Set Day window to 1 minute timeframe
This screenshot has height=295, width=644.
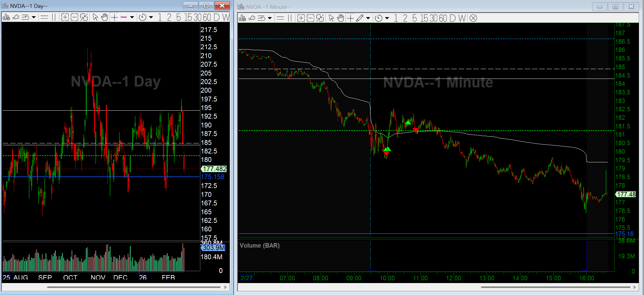(x=160, y=17)
